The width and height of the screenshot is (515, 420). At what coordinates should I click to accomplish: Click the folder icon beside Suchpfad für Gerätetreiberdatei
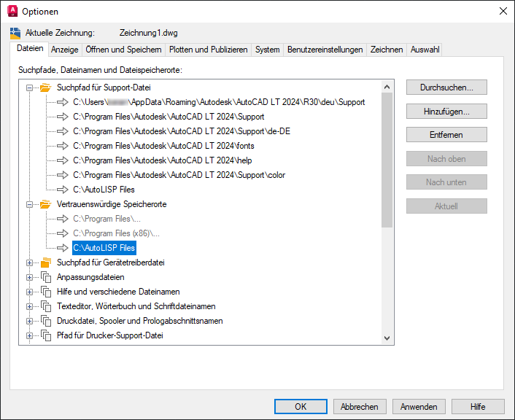pos(46,262)
